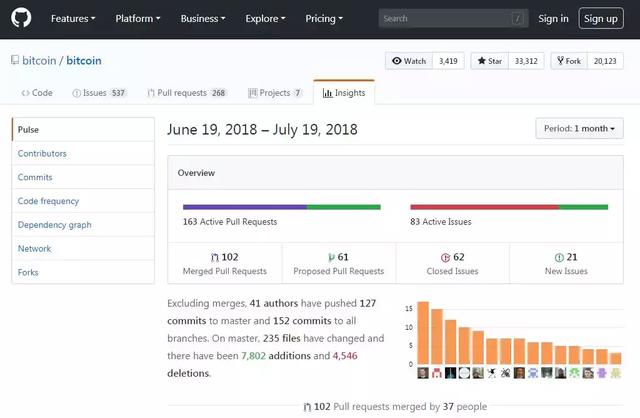The image size is (640, 418).
Task: Click the new issue icon beside 21
Action: [x=559, y=257]
